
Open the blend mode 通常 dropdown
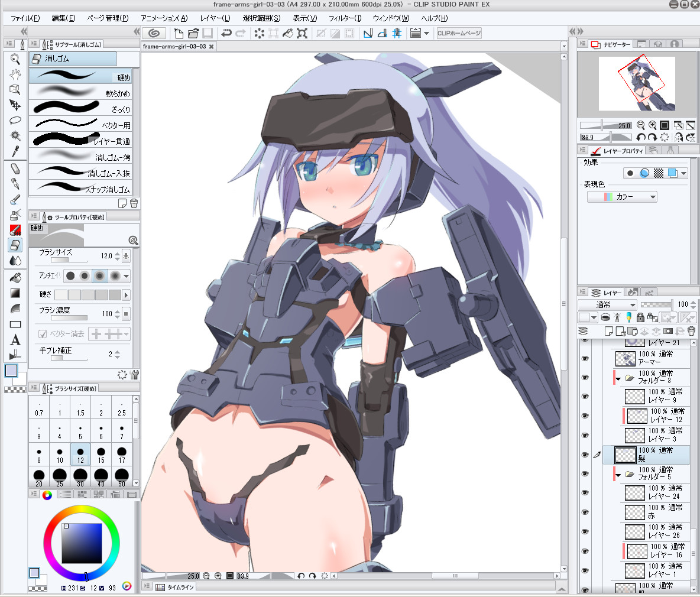coord(607,305)
